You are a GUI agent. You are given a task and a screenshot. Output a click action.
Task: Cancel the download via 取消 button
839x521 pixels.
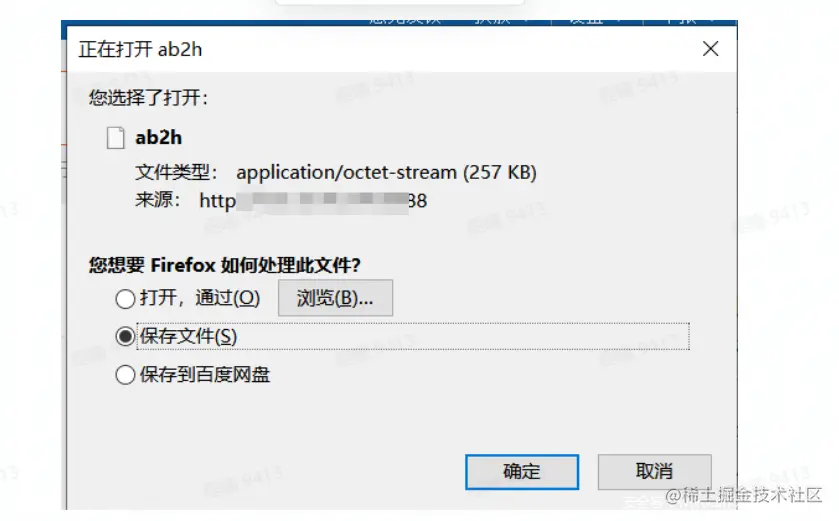pos(654,472)
